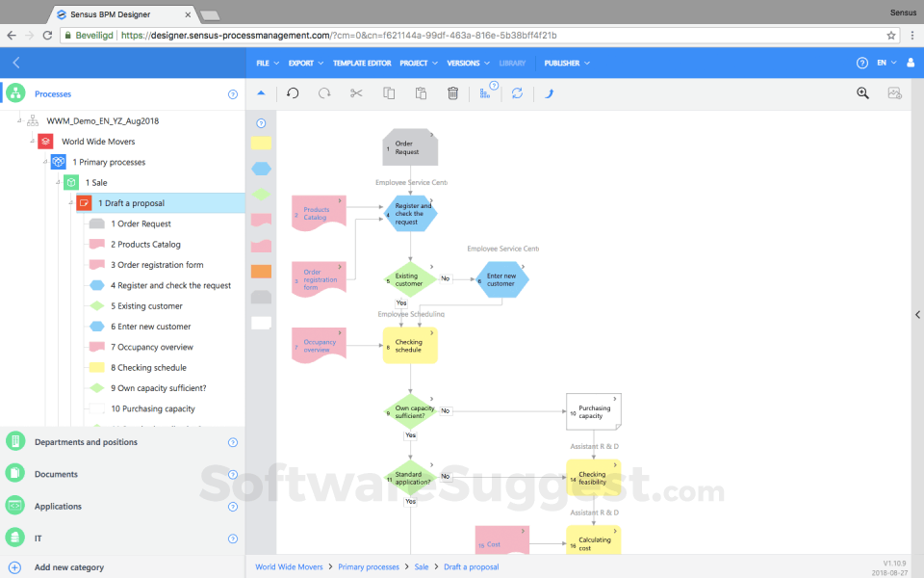Click the back chevron in blue header
The width and height of the screenshot is (924, 578).
point(16,63)
